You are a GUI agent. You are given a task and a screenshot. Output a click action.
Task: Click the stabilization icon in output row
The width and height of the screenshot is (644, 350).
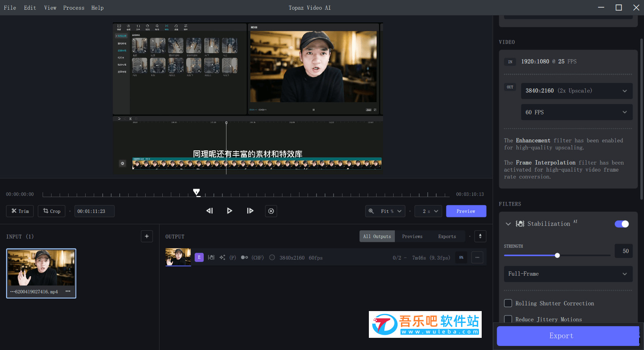point(211,257)
